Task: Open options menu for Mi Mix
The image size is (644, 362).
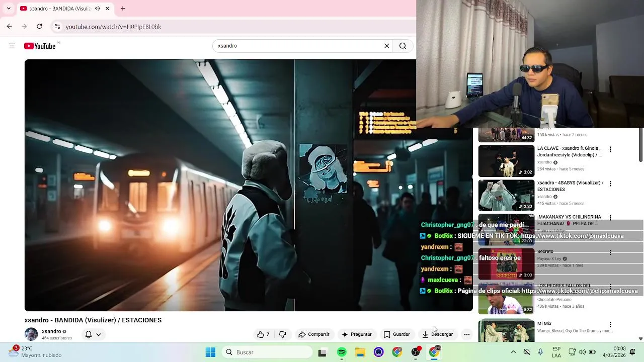Action: 610,324
